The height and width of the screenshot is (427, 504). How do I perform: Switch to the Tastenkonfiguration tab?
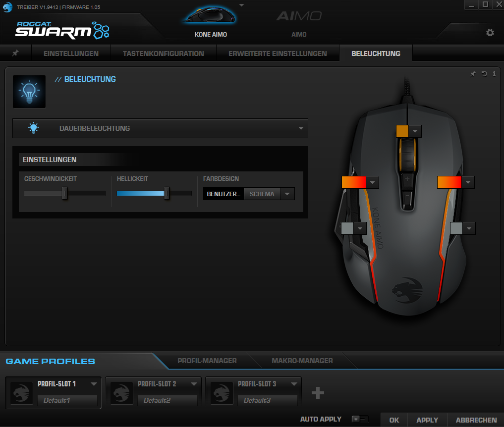163,53
